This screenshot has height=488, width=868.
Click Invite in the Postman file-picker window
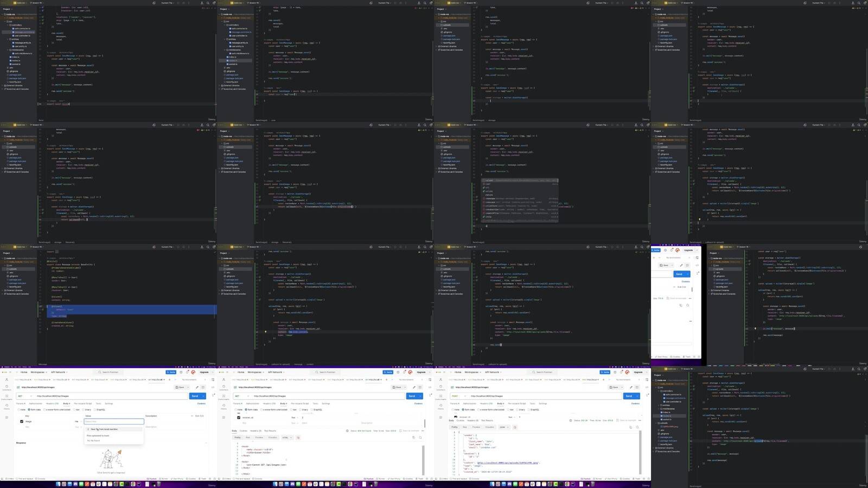coord(171,372)
